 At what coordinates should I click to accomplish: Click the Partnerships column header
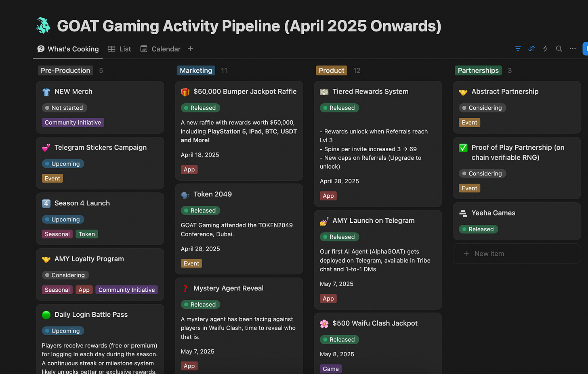point(478,71)
